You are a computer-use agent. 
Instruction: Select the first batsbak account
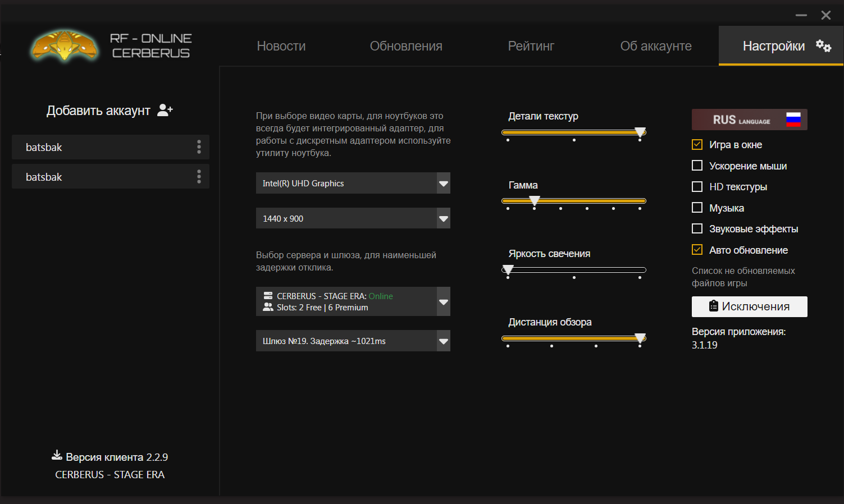point(101,147)
